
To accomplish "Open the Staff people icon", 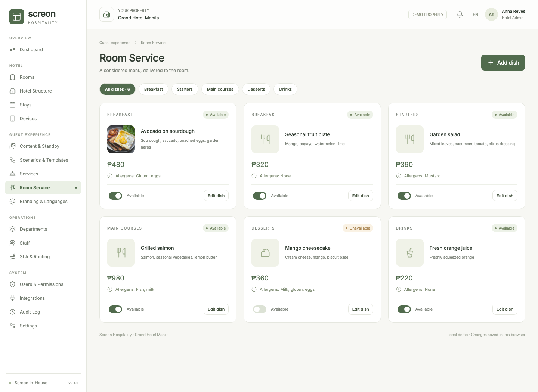I will (x=12, y=243).
